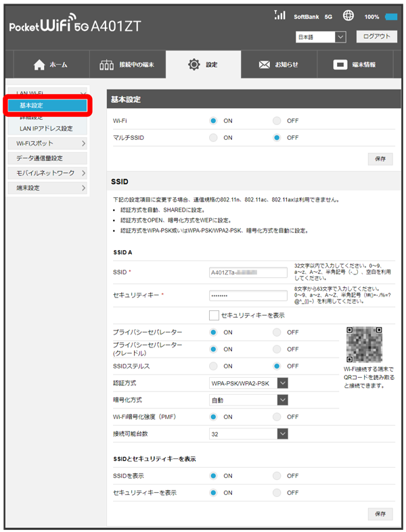
Task: Click the home icon in navigation bar
Action: (39, 65)
